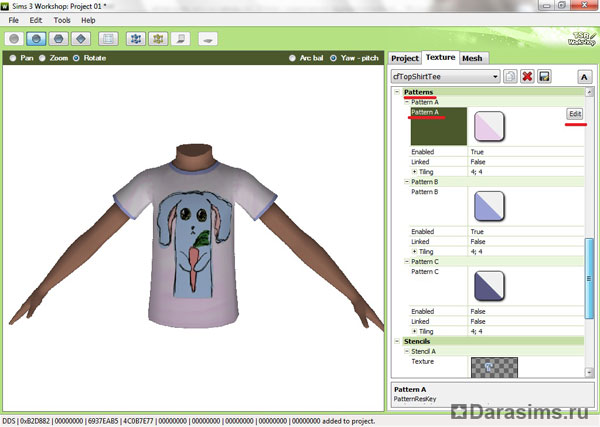Click the Edit button for Pattern A
Viewport: 600px width, 427px height.
tap(575, 114)
